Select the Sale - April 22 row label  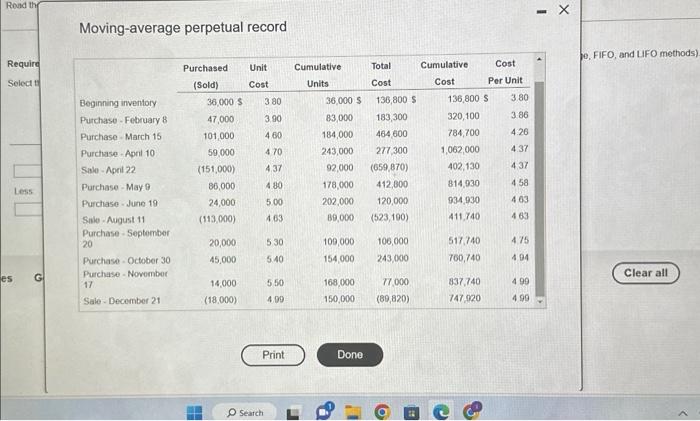108,170
